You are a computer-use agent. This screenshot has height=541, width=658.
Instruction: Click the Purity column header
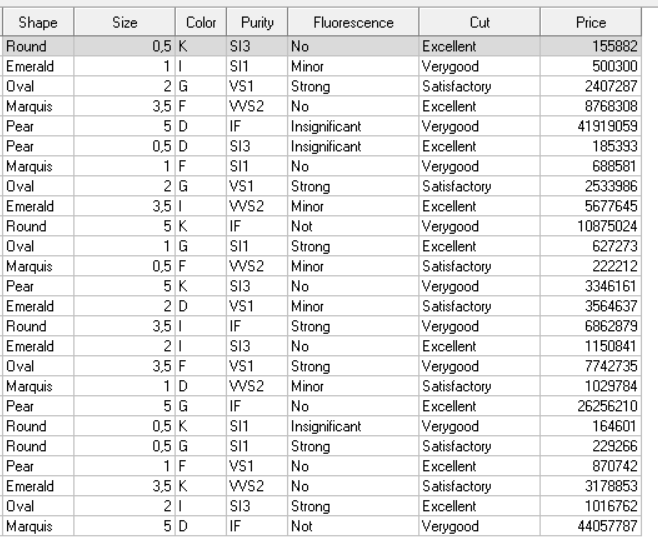pos(257,22)
